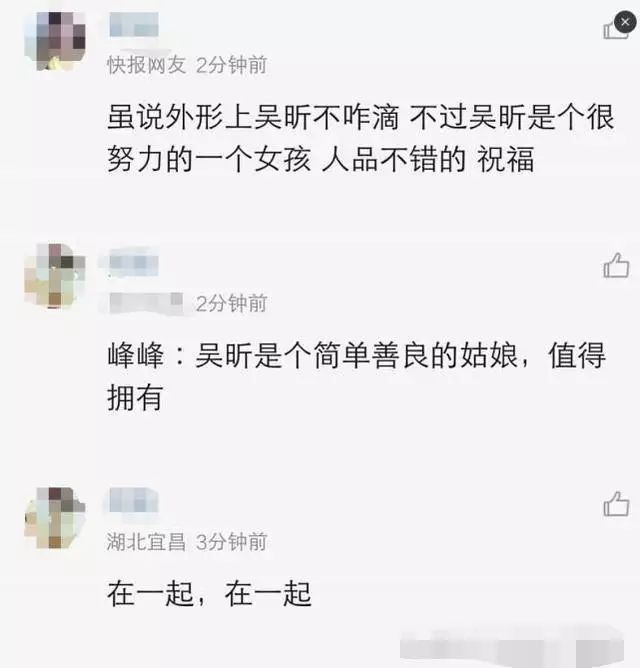Tap the third commenter's blurred username
Screen dimensions: 640x668
tap(134, 500)
